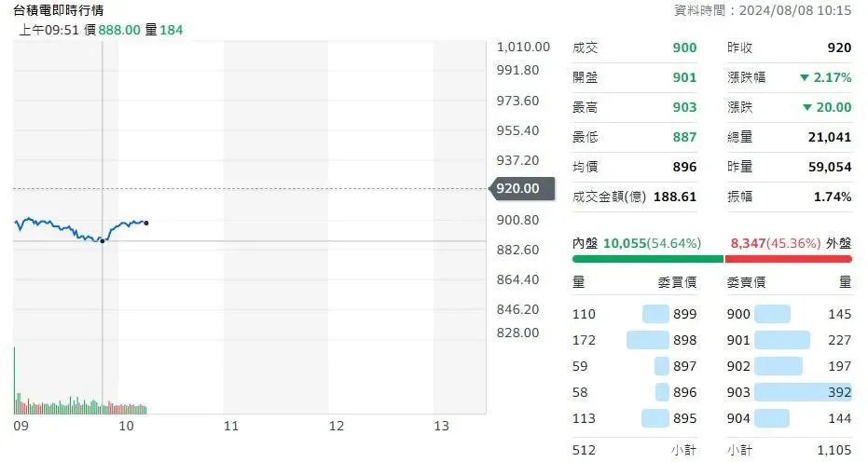The width and height of the screenshot is (868, 462).
Task: Click the ask subtotal 1,105
Action: click(834, 450)
